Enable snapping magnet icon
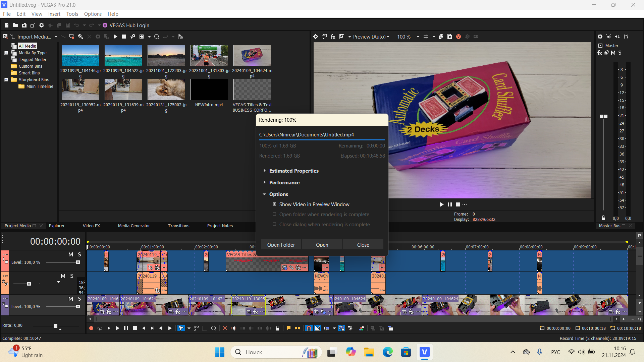The height and width of the screenshot is (362, 644). (309, 328)
